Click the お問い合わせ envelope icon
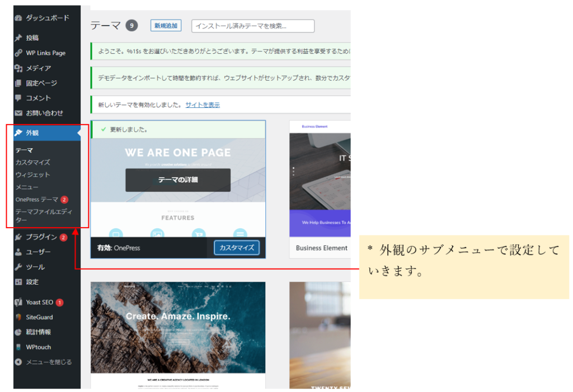The height and width of the screenshot is (392, 573). coord(18,113)
